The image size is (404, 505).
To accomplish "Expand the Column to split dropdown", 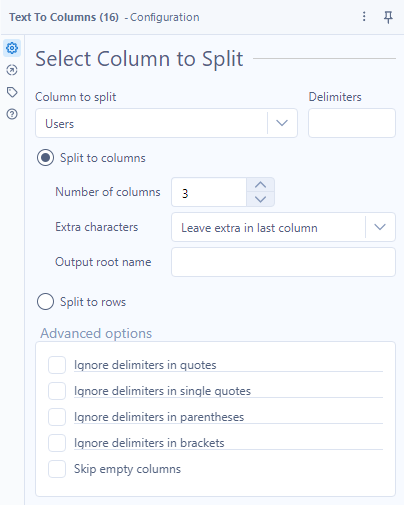I will [166, 123].
